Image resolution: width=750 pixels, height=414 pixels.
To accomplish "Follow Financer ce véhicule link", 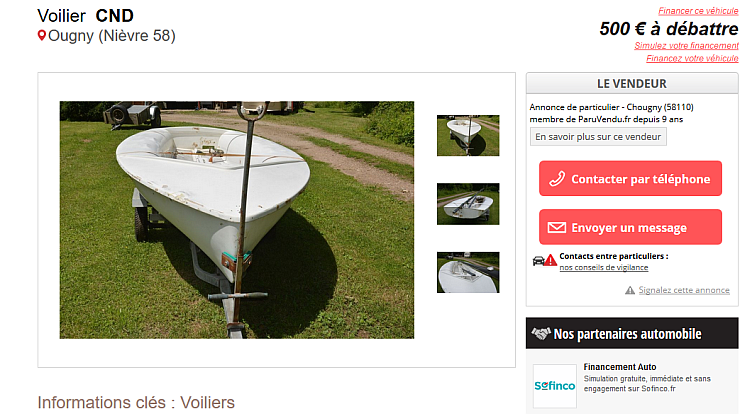I will click(x=698, y=11).
